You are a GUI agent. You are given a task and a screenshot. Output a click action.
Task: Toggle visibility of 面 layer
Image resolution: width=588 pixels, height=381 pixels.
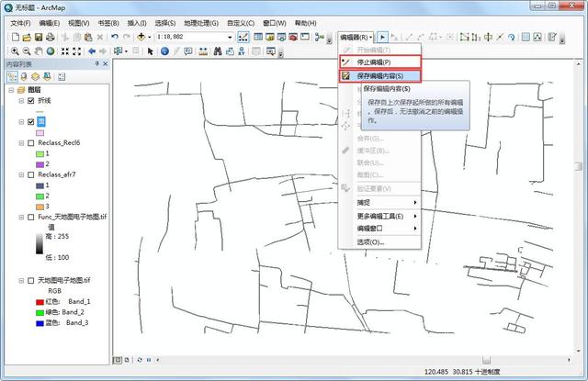[x=31, y=122]
